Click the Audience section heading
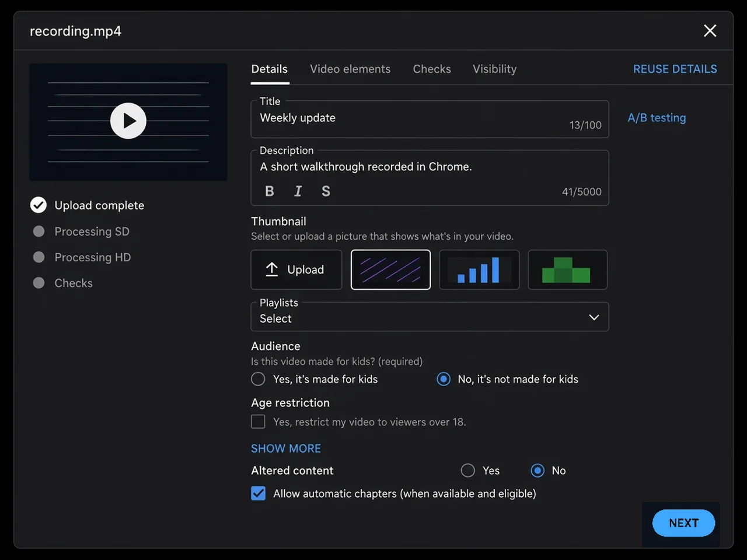Viewport: 747px width, 560px height. (275, 346)
